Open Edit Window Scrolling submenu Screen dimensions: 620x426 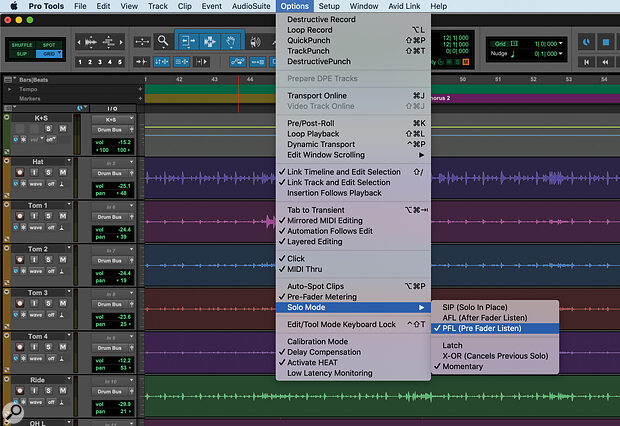point(353,155)
